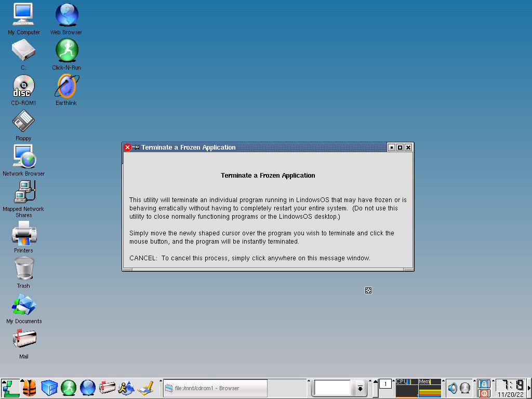Switch to file:/mnt/cdrom1 Browser task
This screenshot has height=399, width=532.
tap(216, 388)
